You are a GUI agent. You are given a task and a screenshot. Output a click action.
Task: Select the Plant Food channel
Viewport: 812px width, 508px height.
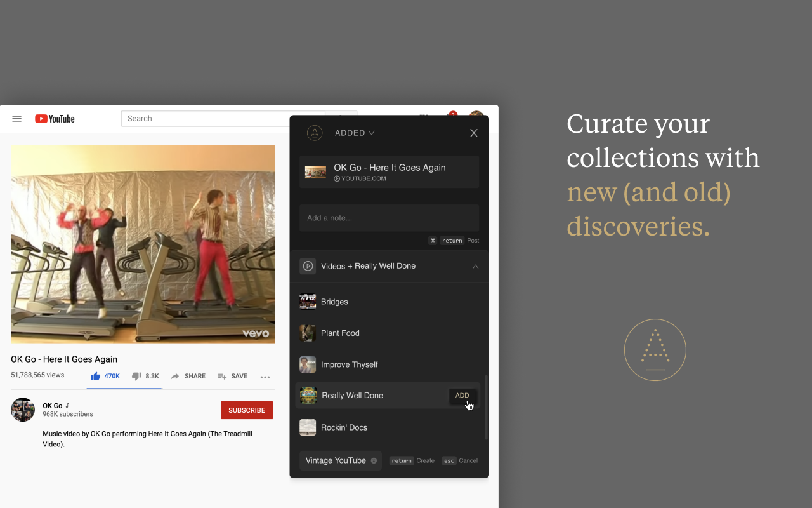click(x=389, y=333)
